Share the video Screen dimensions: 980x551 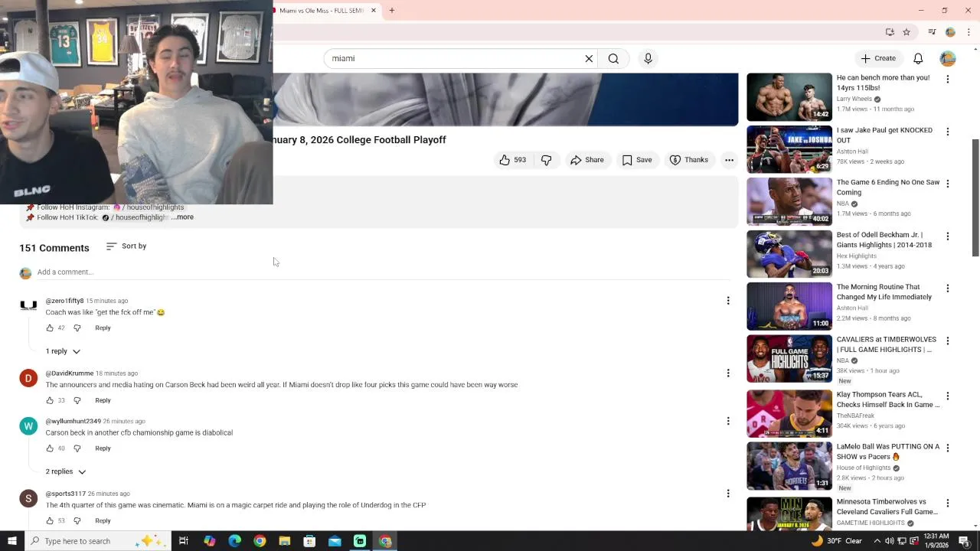click(x=587, y=160)
